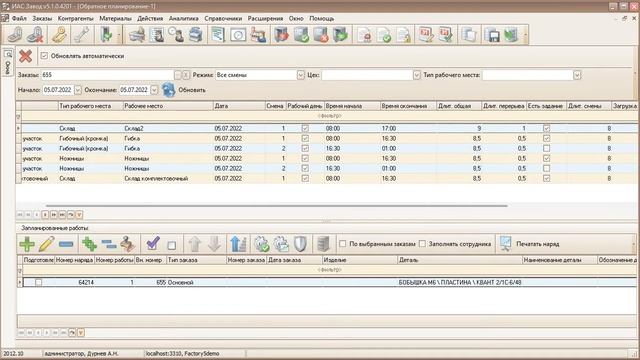Click the 'Обновить' refresh button
Screen dimensions: 640x360
[x=184, y=90]
